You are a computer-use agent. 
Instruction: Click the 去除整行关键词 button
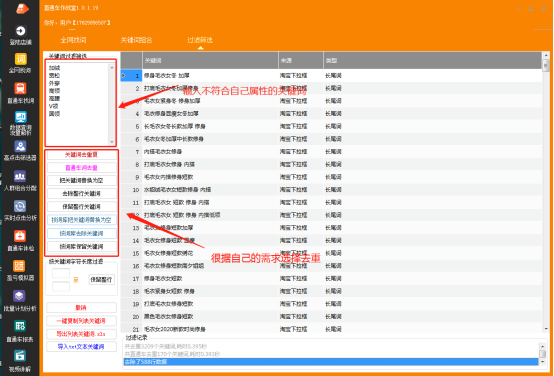pyautogui.click(x=81, y=194)
